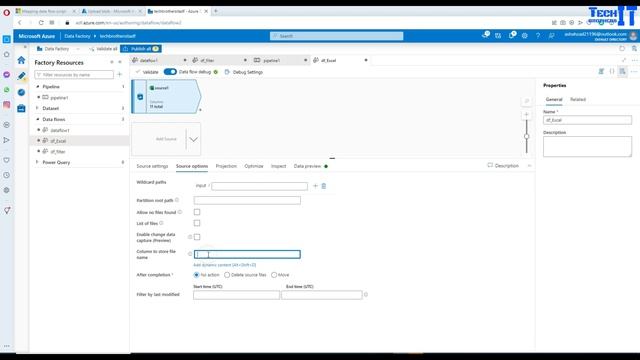The height and width of the screenshot is (360, 640).
Task: Add another wildcard path with plus icon
Action: coord(315,186)
